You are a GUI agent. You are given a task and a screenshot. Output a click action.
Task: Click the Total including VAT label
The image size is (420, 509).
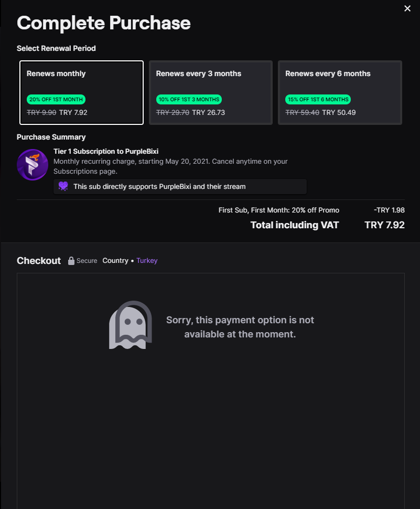(x=295, y=225)
